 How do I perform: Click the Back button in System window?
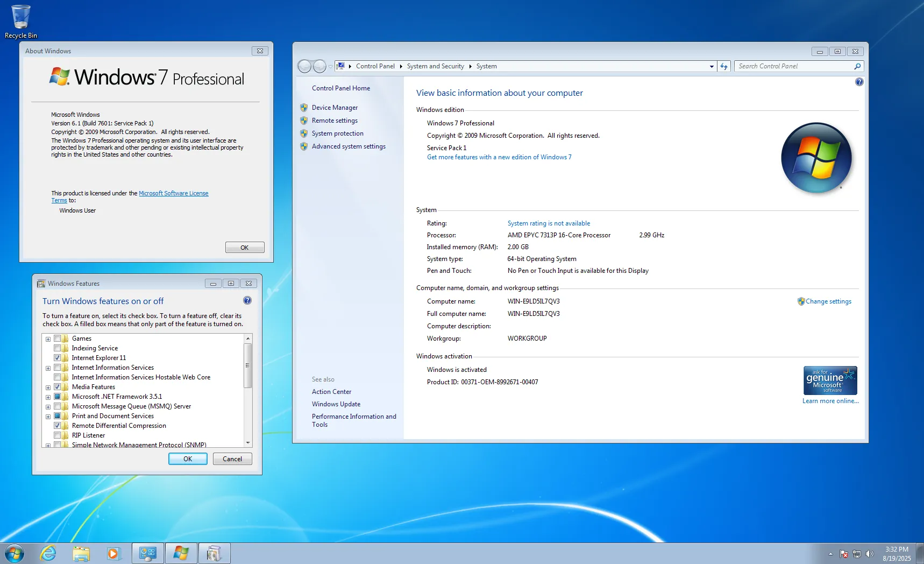(x=304, y=66)
